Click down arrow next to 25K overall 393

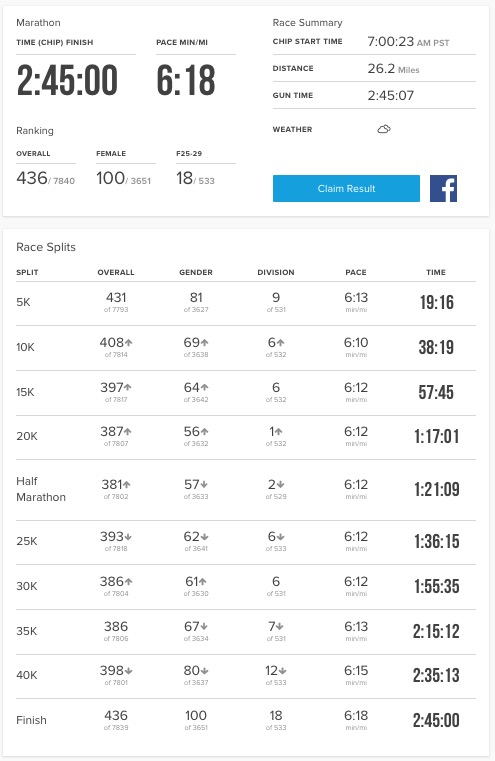(128, 537)
